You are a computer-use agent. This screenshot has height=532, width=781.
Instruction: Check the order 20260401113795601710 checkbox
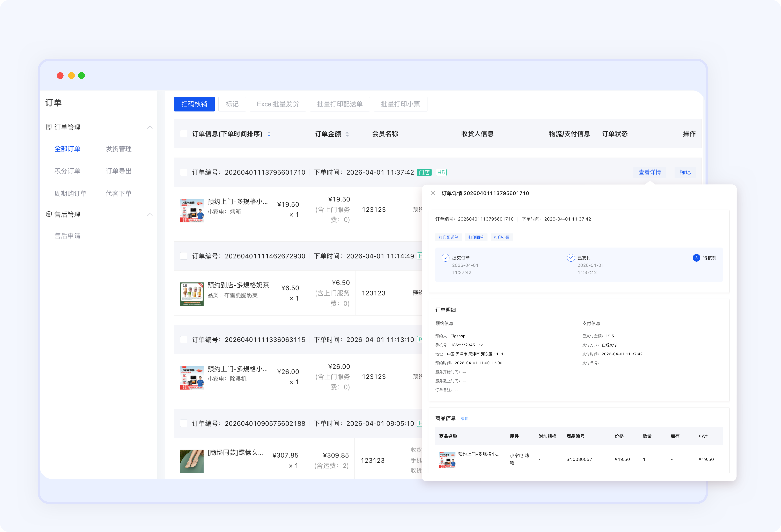[183, 172]
